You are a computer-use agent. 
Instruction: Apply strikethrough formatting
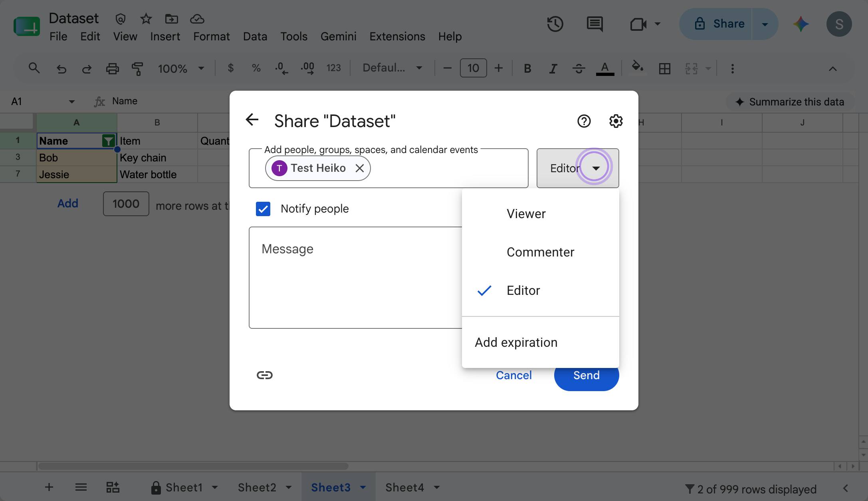[579, 69]
